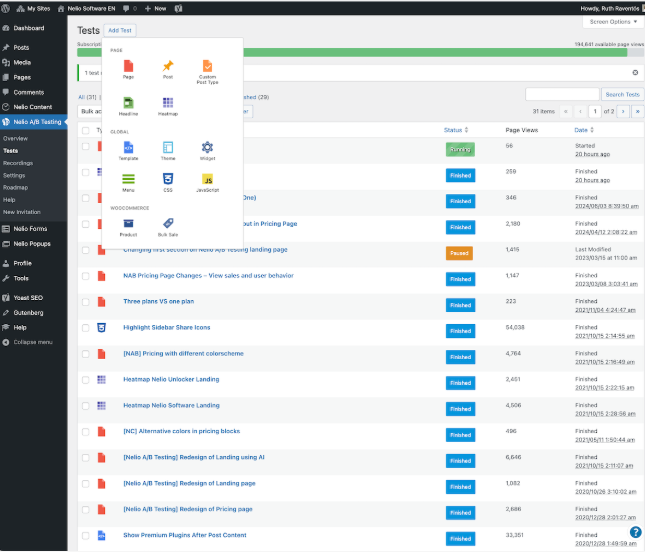Check the Highlight Sidebar Share Icons row

click(86, 328)
